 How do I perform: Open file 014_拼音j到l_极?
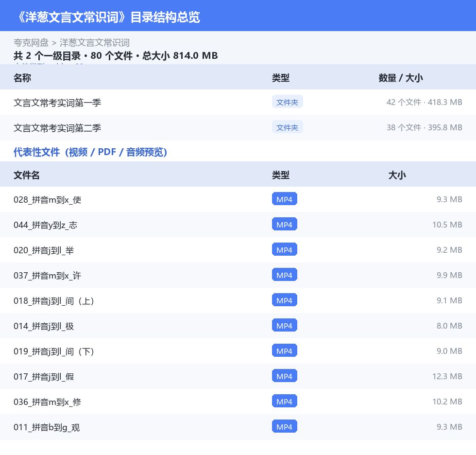(238, 326)
